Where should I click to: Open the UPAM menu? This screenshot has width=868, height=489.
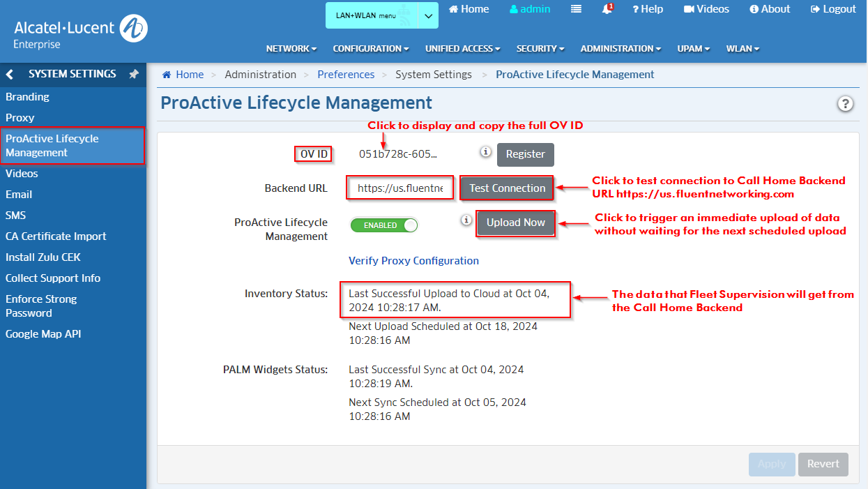pyautogui.click(x=693, y=48)
